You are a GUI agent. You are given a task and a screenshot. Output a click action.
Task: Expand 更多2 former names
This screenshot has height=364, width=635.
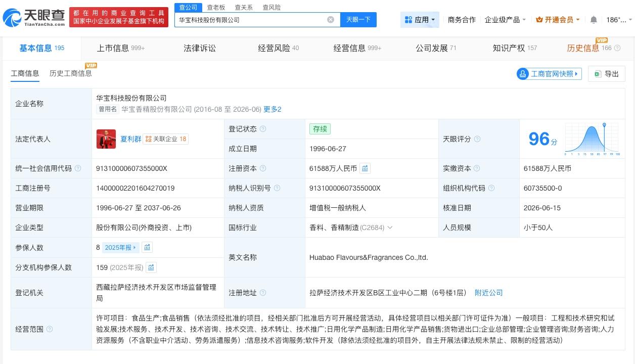(x=273, y=109)
